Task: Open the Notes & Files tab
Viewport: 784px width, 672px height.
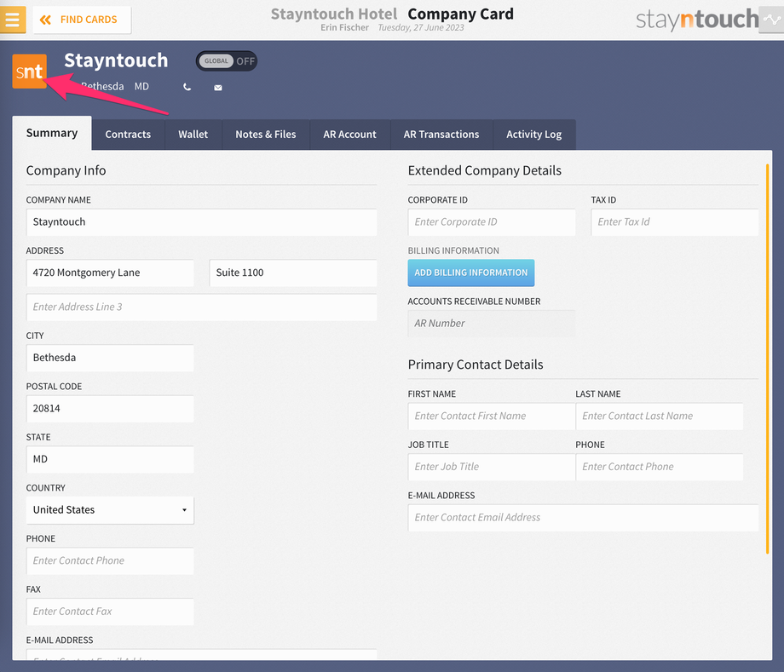Action: (266, 135)
